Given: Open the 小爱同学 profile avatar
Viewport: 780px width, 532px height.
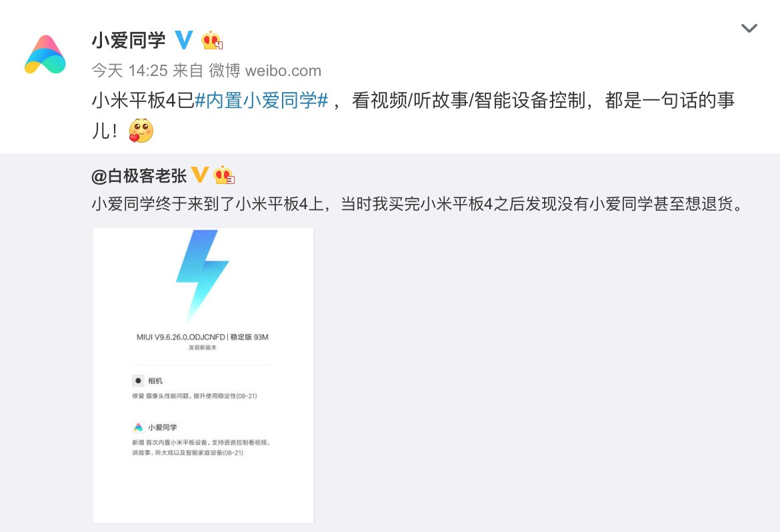Looking at the screenshot, I should click(45, 54).
